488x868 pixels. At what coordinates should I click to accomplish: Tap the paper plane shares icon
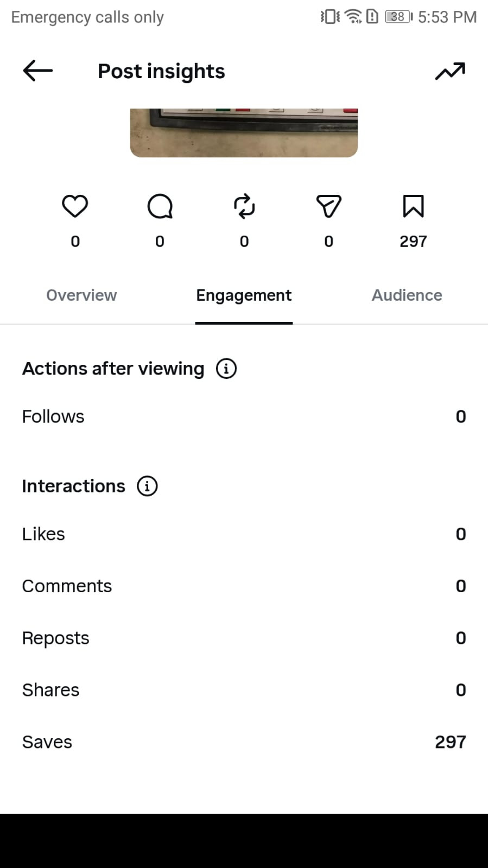[x=329, y=206]
